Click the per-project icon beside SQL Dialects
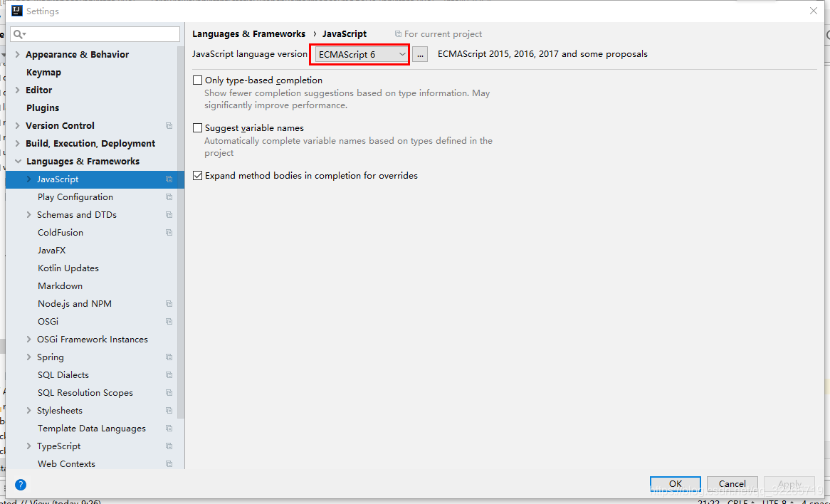830x504 pixels. [169, 374]
